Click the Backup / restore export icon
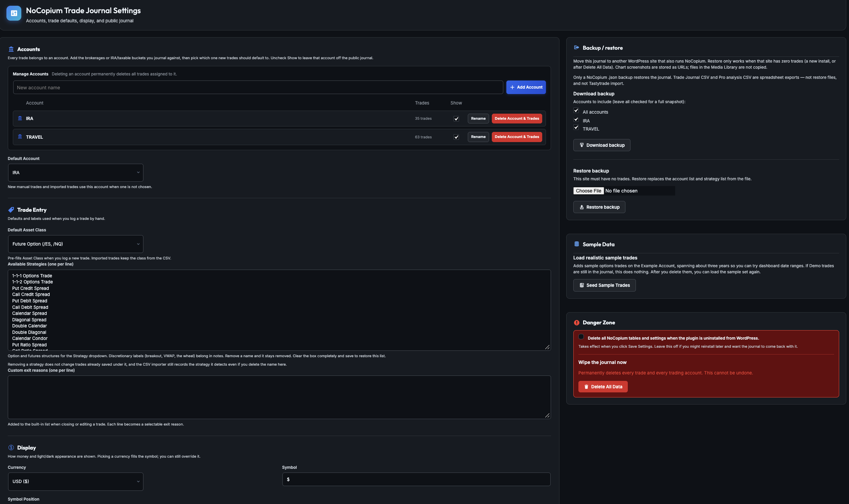The image size is (849, 504). [x=576, y=48]
